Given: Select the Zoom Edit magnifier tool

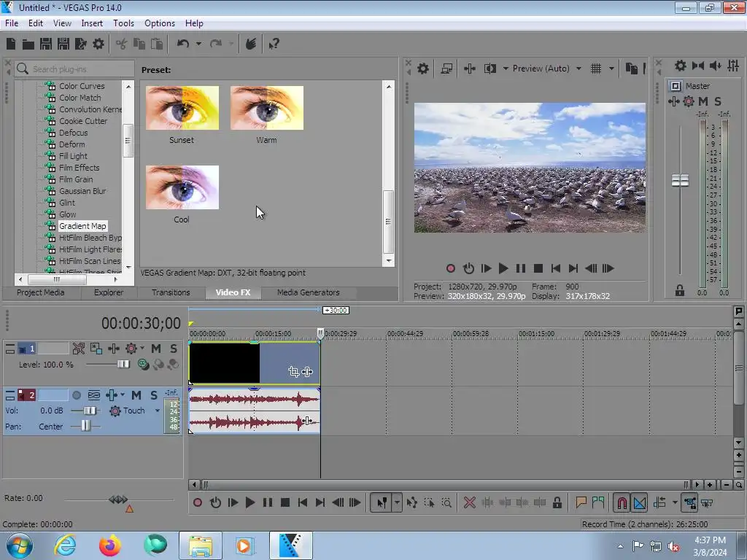Looking at the screenshot, I should point(446,502).
